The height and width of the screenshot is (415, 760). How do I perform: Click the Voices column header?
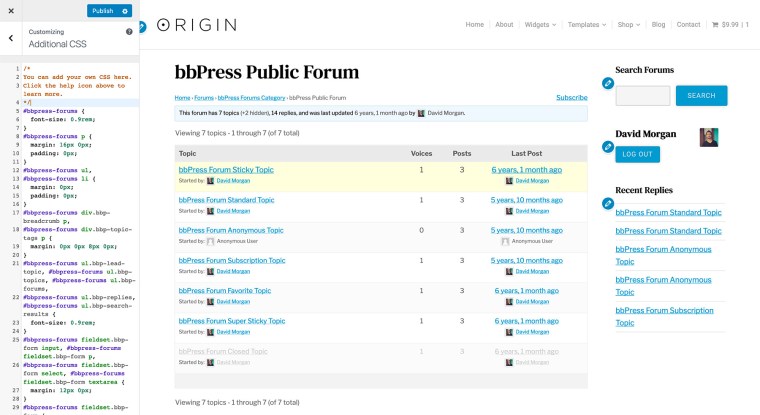pos(421,153)
